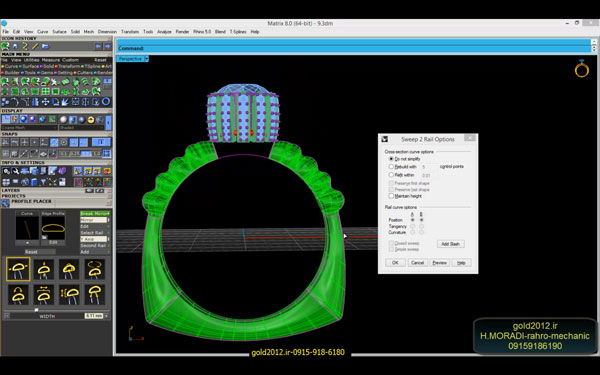Click the four-arrow move icon in Main Menu
The image size is (600, 375).
[45, 101]
